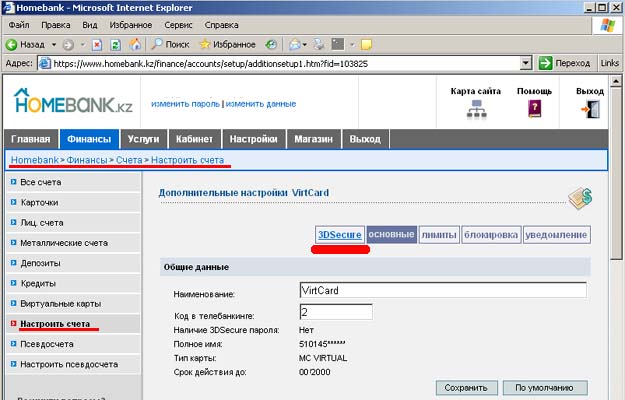
Task: Refresh the page using toolbar icon
Action: pos(116,45)
